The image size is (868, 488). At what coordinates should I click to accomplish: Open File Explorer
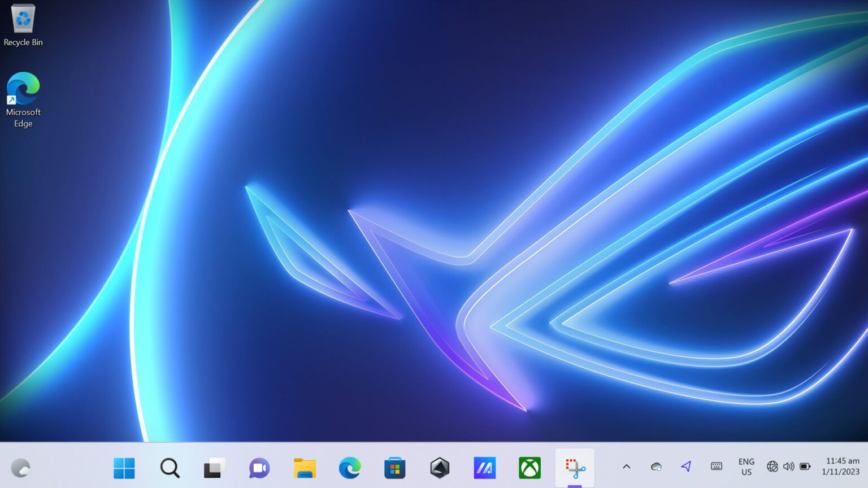(304, 468)
